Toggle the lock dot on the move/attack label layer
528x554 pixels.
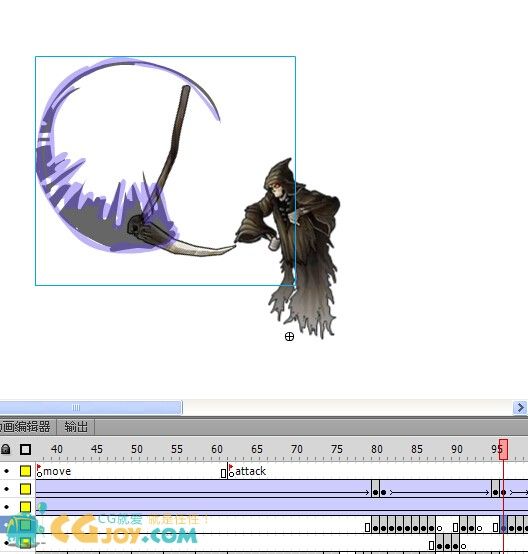(x=6, y=471)
